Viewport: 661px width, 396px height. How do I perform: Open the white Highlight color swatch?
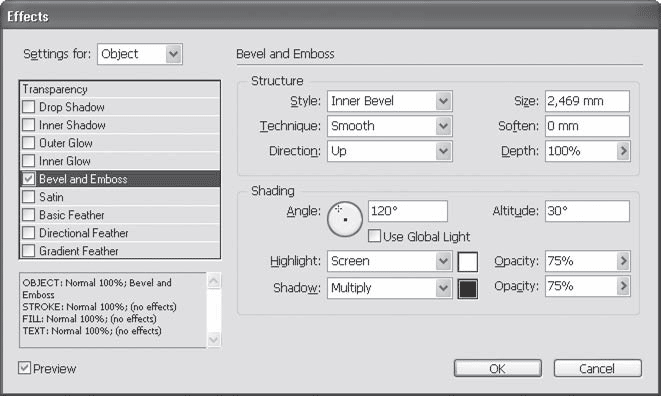click(468, 262)
